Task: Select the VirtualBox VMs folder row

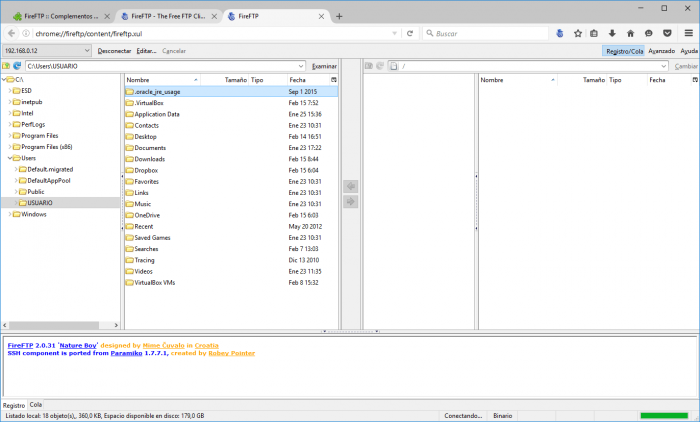Action: [x=231, y=283]
